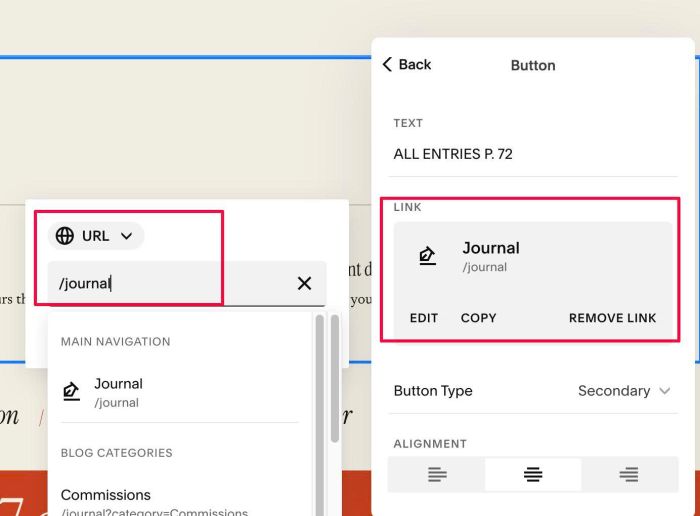The image size is (700, 516).
Task: Set alignment to right
Action: coord(629,474)
